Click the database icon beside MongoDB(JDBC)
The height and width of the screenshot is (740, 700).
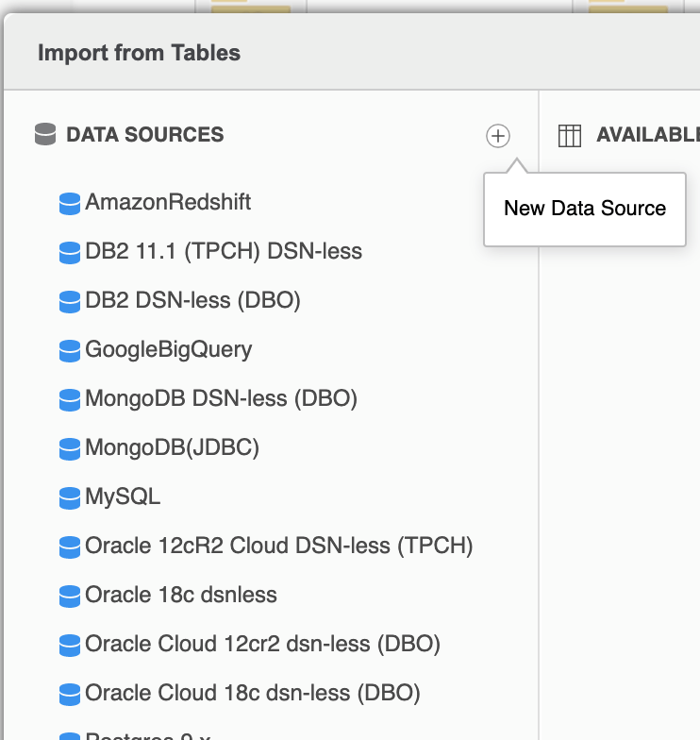(x=70, y=449)
